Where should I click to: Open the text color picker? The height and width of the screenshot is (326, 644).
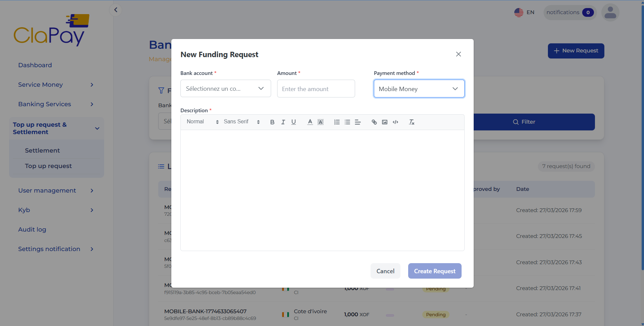coord(310,122)
